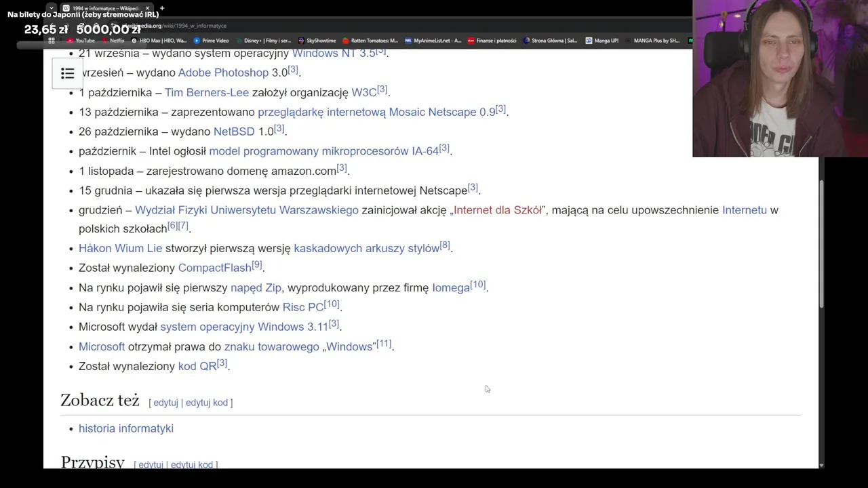Open the W3C link

[x=363, y=92]
